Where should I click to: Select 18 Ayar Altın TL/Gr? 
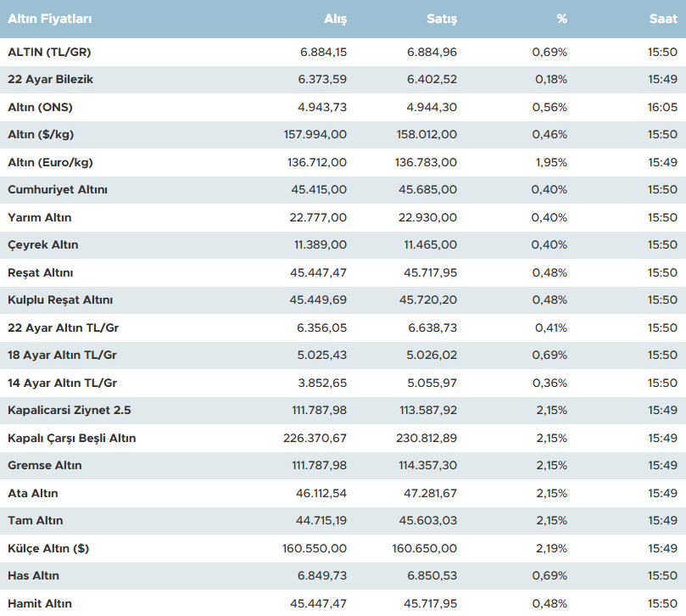(62, 356)
